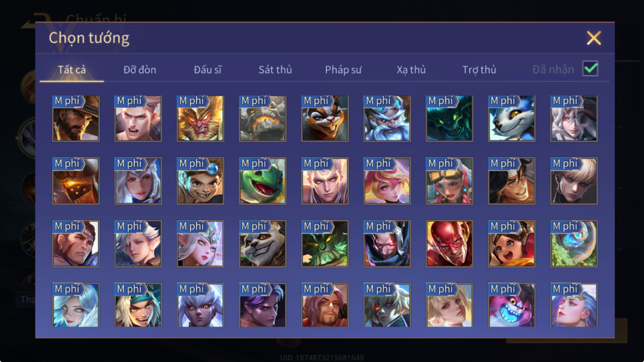Choose the stone golem hero portrait
This screenshot has width=644, height=362.
263,118
